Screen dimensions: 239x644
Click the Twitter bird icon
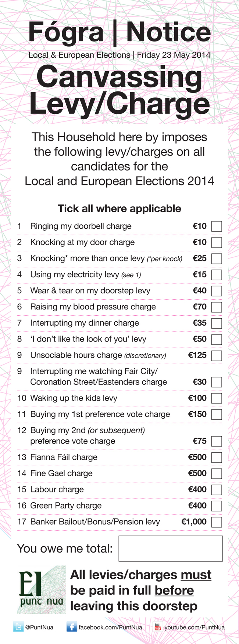click(18, 627)
